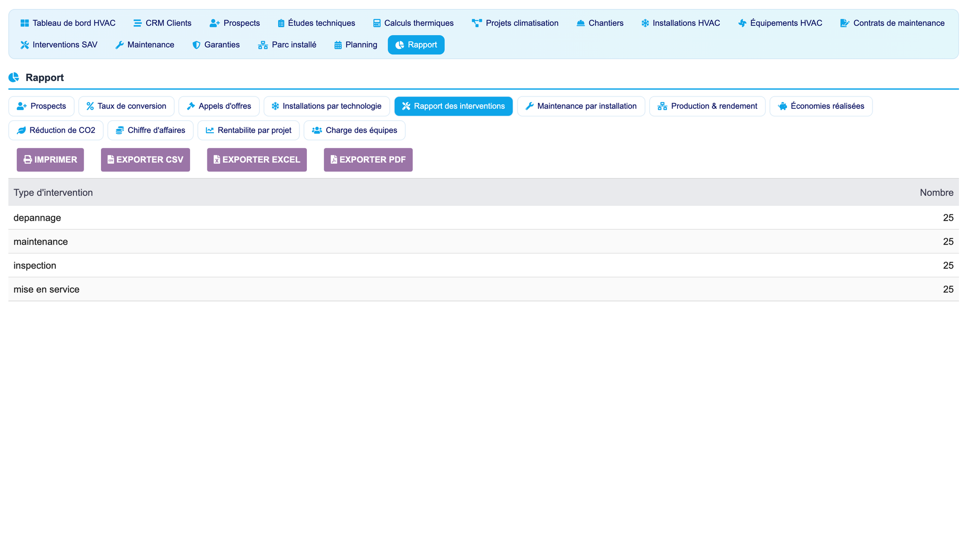The height and width of the screenshot is (560, 968).
Task: Click the Maintenance wrench icon in top navigation
Action: pyautogui.click(x=119, y=45)
